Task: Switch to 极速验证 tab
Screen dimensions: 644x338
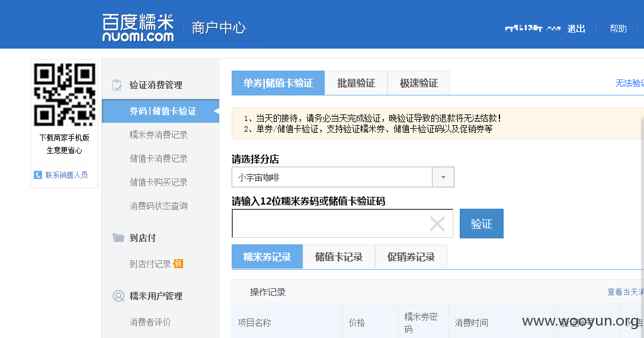Action: [x=419, y=83]
